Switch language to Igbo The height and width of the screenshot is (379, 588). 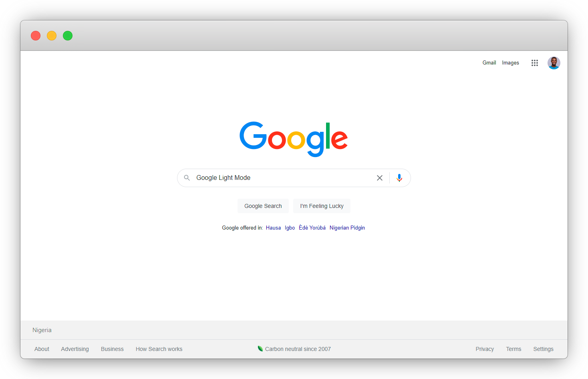click(290, 228)
